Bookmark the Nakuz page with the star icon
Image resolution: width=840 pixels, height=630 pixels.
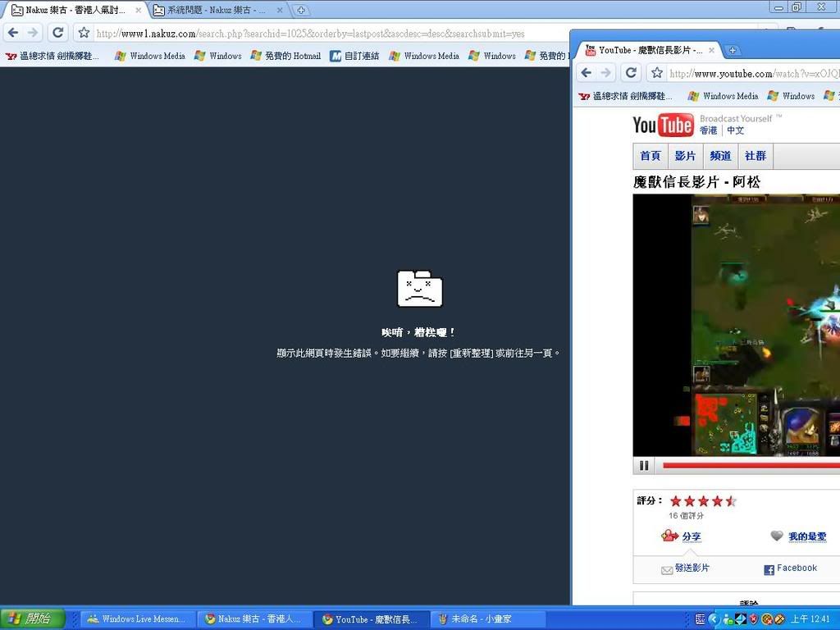pos(84,33)
